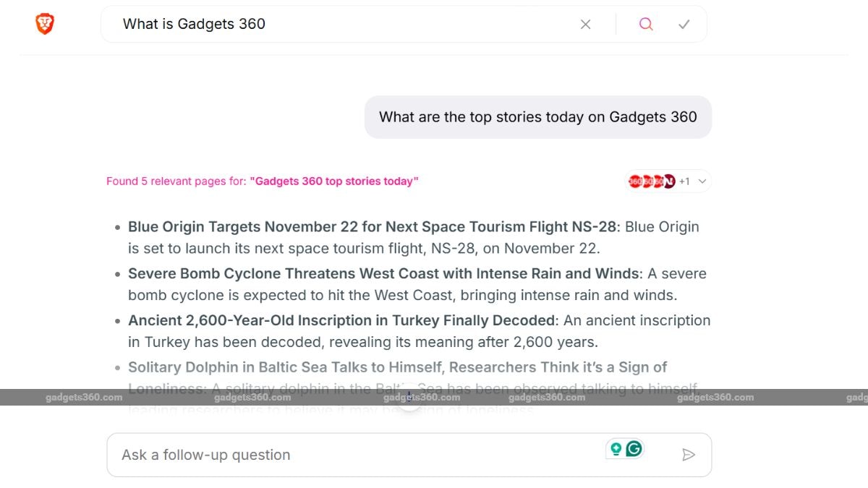Click the dark red N source favicon
868x488 pixels.
[669, 181]
